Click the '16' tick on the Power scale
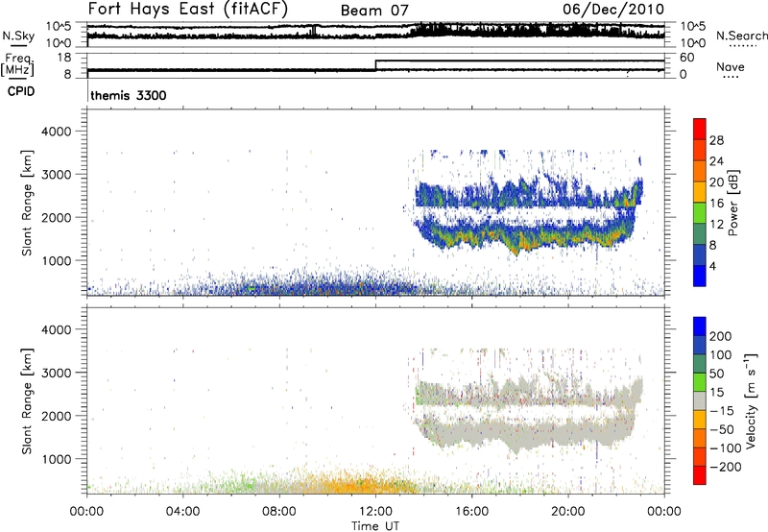Image resolution: width=768 pixels, height=532 pixels. (716, 204)
